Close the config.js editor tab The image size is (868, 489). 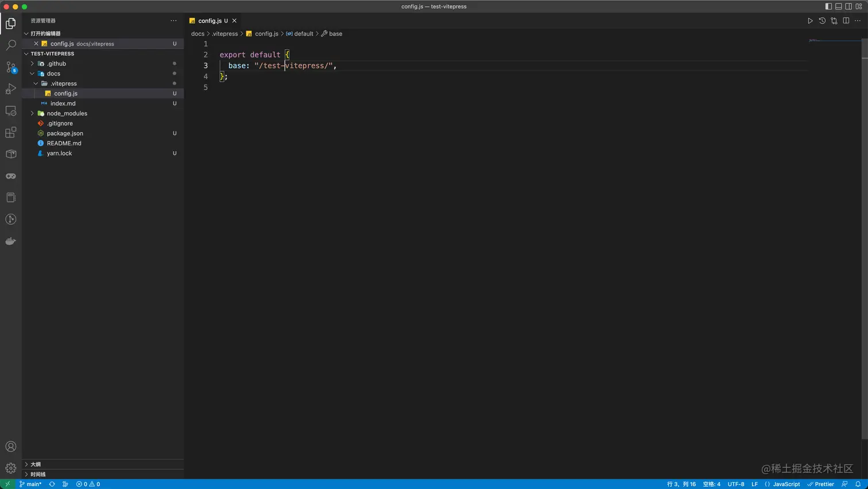click(x=234, y=21)
